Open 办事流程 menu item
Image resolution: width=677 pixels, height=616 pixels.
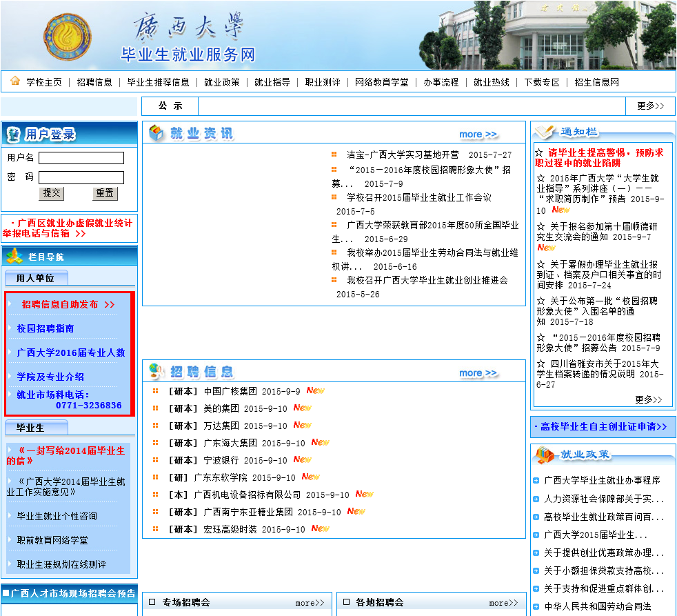click(441, 82)
